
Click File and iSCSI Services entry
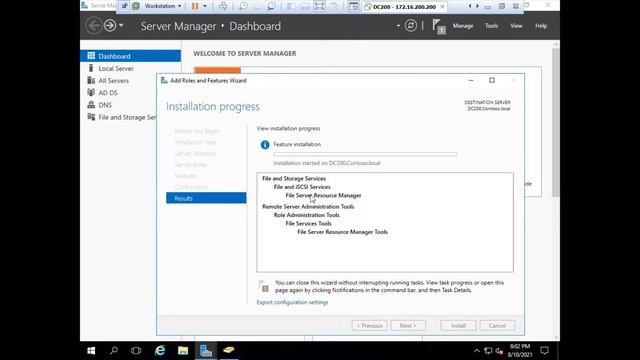click(x=302, y=187)
